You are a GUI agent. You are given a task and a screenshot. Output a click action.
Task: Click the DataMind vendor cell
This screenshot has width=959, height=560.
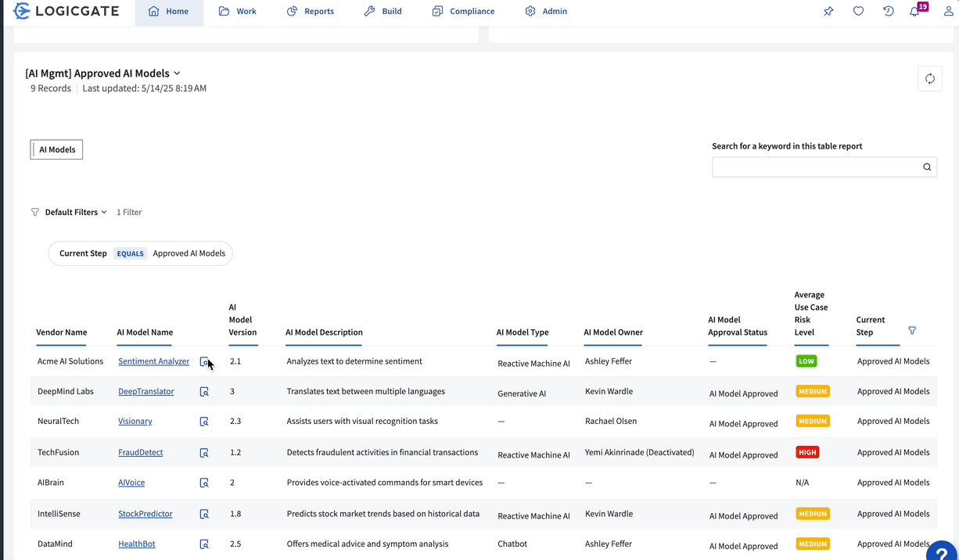[55, 544]
